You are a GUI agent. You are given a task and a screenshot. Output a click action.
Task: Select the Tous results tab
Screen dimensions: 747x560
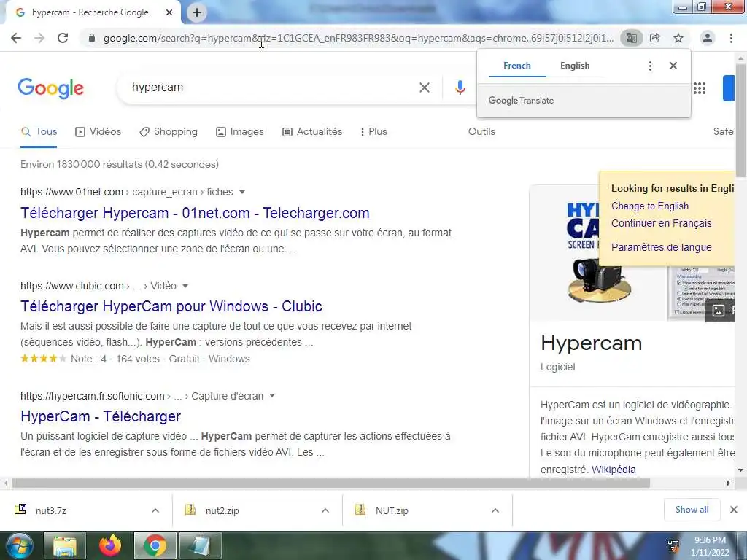[x=39, y=132]
